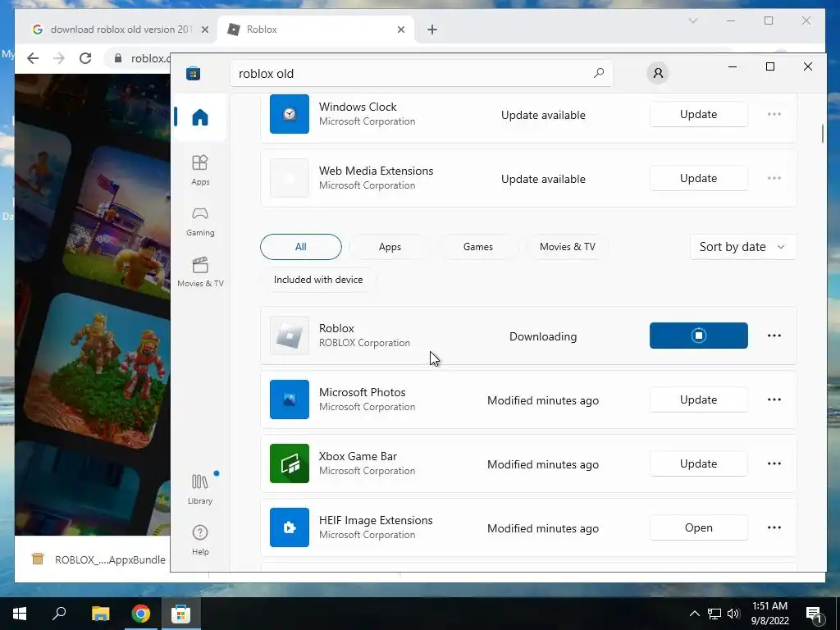Click the Windows Clock app icon
The width and height of the screenshot is (840, 630).
point(290,114)
